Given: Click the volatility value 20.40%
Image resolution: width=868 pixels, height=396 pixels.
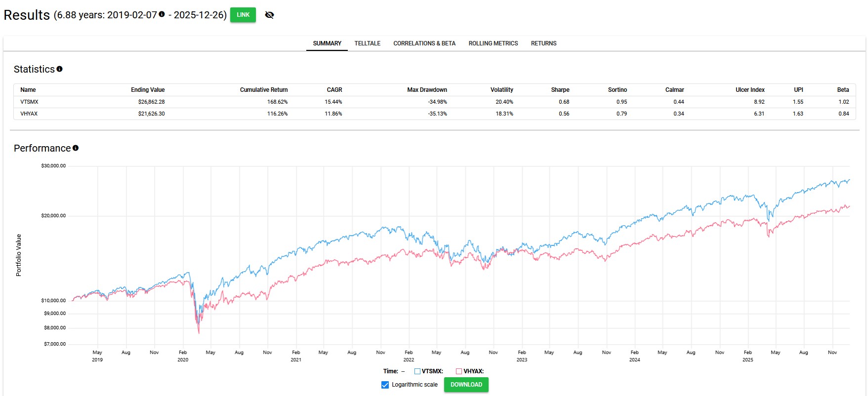Looking at the screenshot, I should click(504, 102).
